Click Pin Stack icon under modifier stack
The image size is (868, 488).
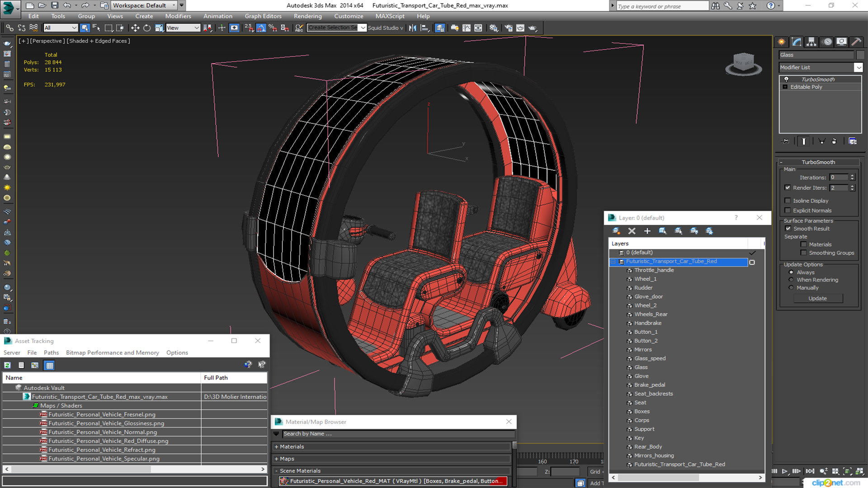coord(786,141)
